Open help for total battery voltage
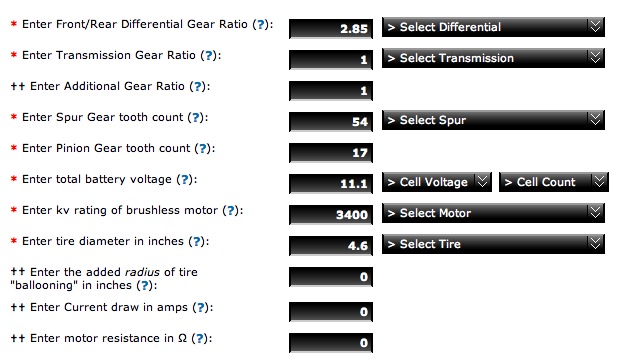 pyautogui.click(x=185, y=179)
